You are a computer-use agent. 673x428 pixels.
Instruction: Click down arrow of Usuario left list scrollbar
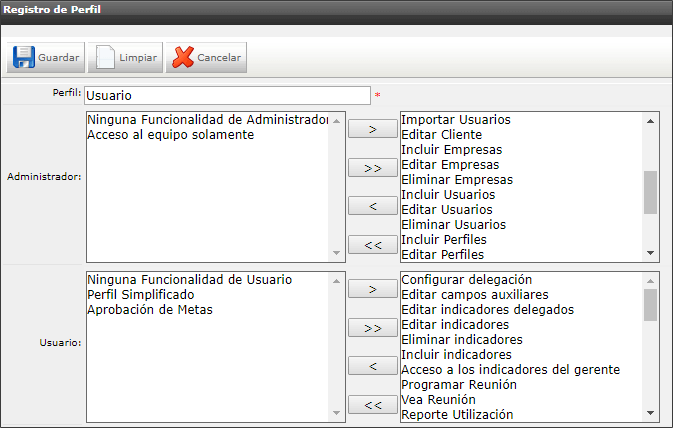(x=336, y=413)
